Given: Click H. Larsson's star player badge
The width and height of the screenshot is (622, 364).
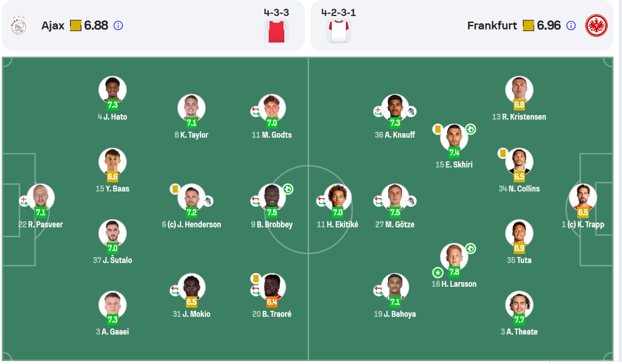Looking at the screenshot, I should 438,272.
